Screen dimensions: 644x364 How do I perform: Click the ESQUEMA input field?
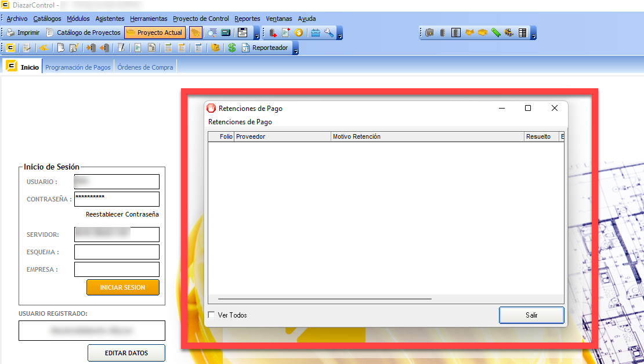click(117, 252)
